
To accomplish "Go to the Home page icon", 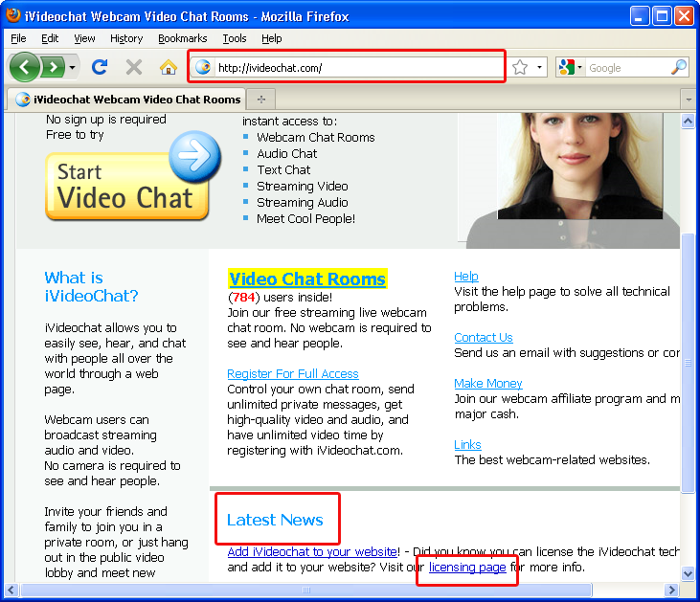I will coord(169,67).
